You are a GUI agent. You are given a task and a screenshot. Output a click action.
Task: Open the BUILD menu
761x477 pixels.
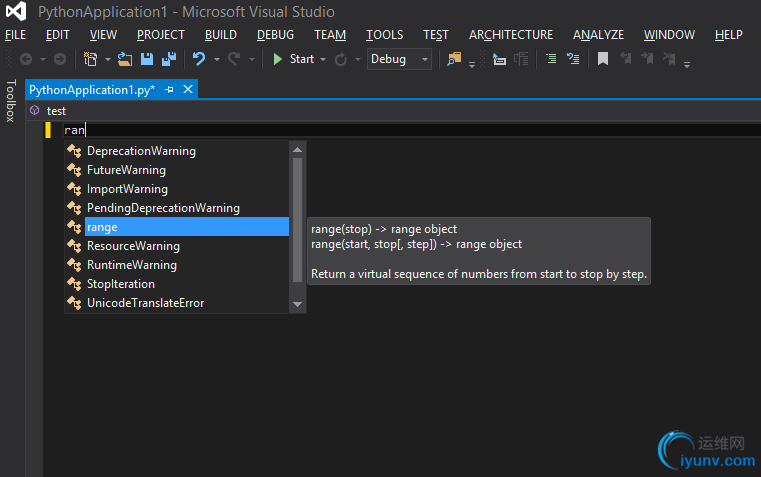(221, 35)
